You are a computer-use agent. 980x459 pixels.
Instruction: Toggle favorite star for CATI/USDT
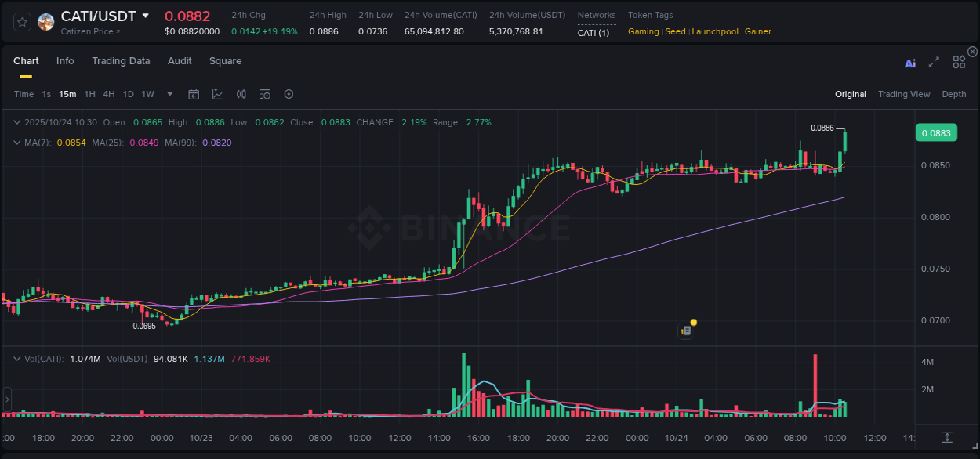click(x=22, y=21)
